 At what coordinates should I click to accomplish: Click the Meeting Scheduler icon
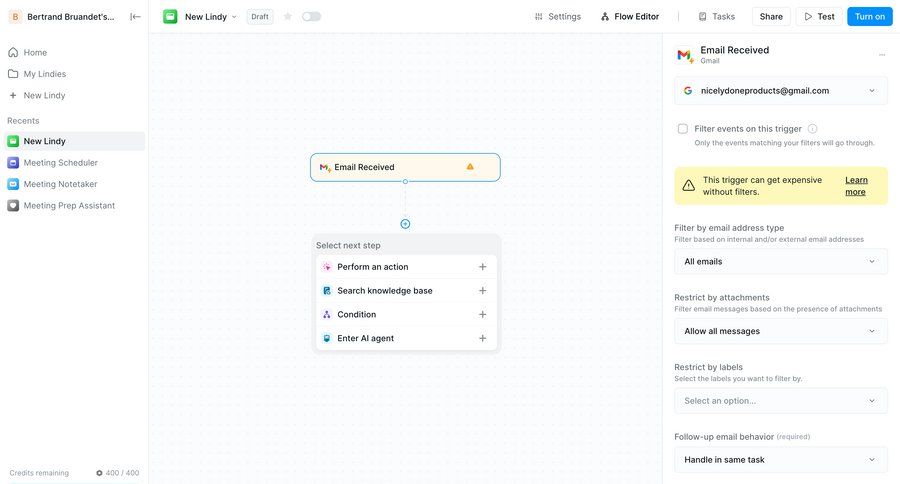pyautogui.click(x=13, y=162)
